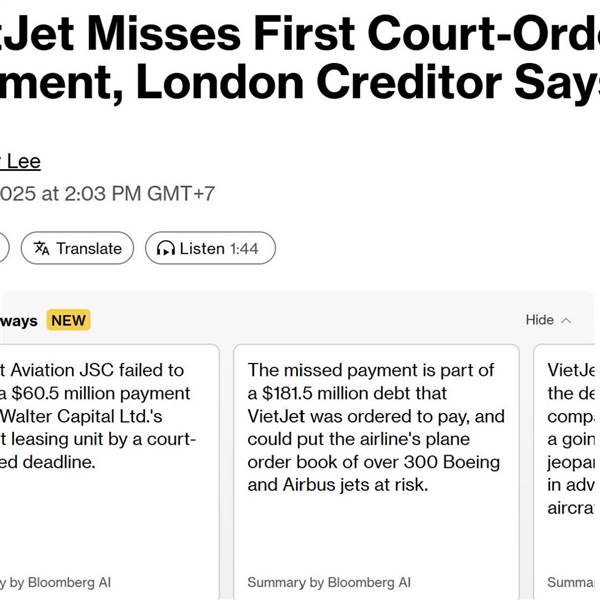Select the $60.5 million payment summary card
600x600 pixels.
[109, 472]
